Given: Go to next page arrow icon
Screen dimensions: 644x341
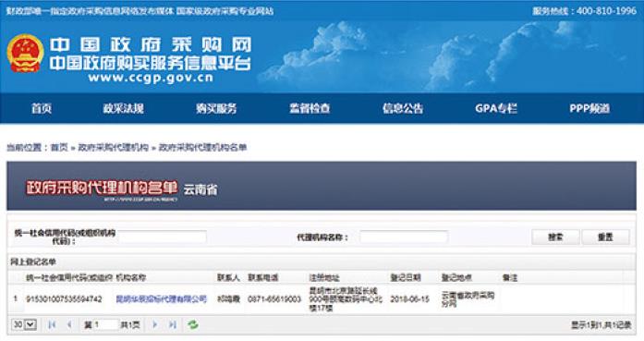Looking at the screenshot, I should (155, 324).
